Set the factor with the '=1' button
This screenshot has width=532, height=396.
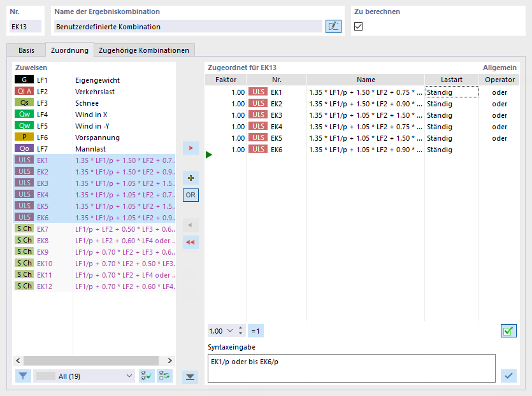255,331
